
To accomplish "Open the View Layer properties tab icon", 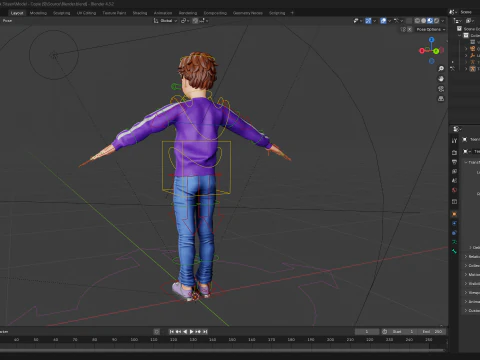I will click(454, 171).
